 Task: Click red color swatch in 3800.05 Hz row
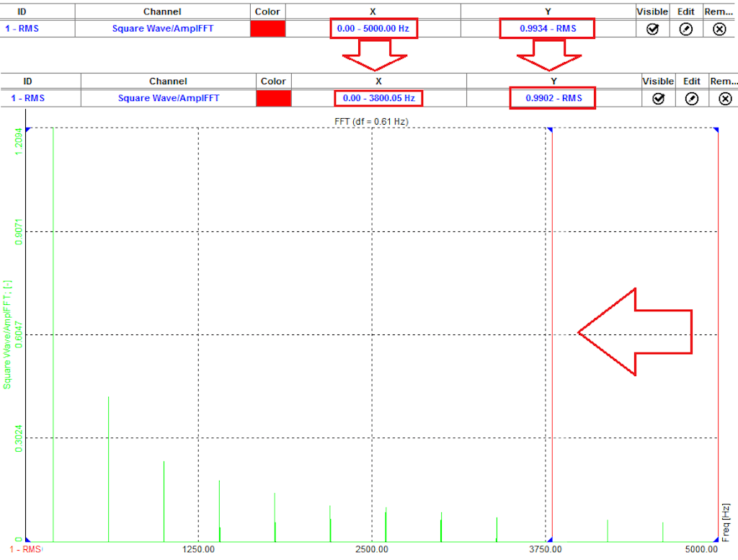(274, 98)
